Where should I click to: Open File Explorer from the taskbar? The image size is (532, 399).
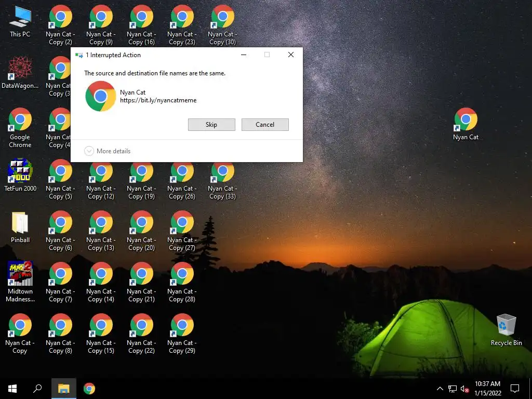click(x=63, y=389)
